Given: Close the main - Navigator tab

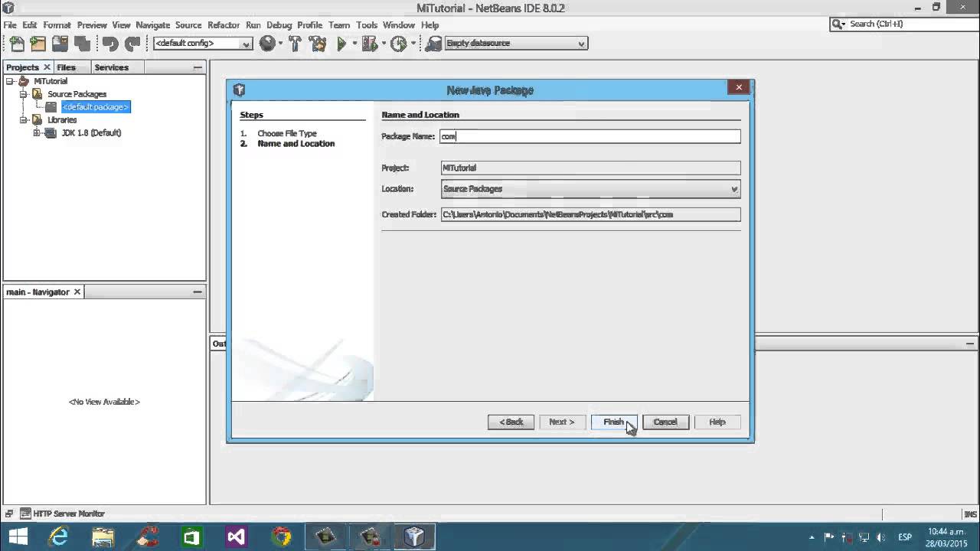Looking at the screenshot, I should (77, 292).
